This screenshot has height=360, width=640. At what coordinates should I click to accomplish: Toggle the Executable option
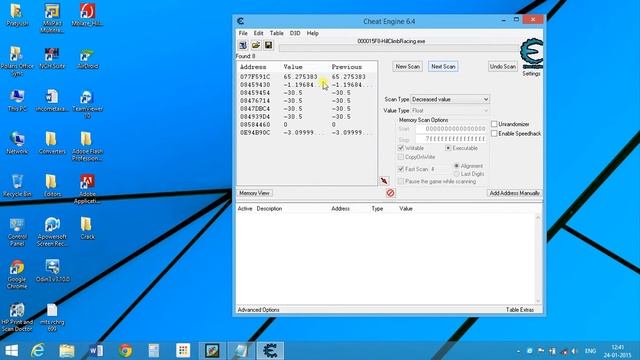click(448, 148)
